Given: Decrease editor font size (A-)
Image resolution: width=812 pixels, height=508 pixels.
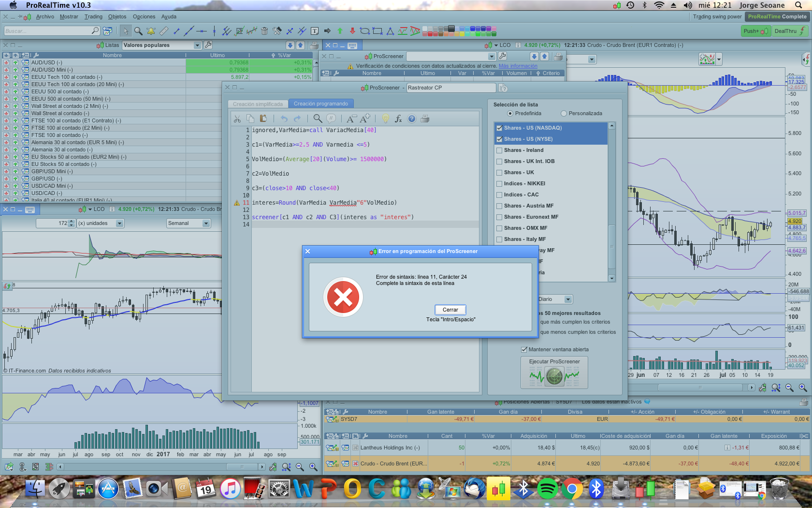Looking at the screenshot, I should coord(351,119).
